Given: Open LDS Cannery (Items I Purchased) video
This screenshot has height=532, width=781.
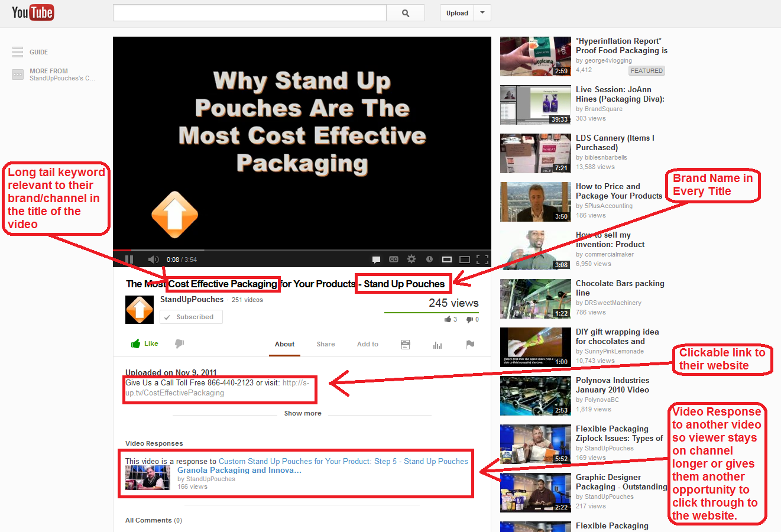Looking at the screenshot, I should click(615, 142).
